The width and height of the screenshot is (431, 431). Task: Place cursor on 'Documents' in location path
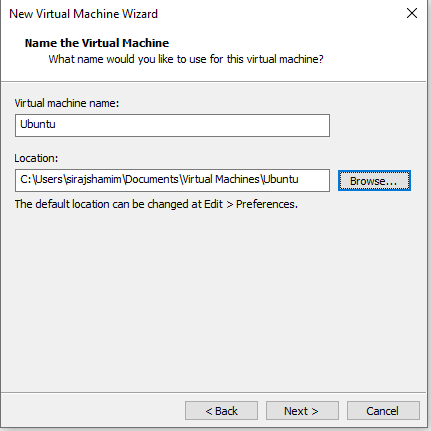click(152, 179)
